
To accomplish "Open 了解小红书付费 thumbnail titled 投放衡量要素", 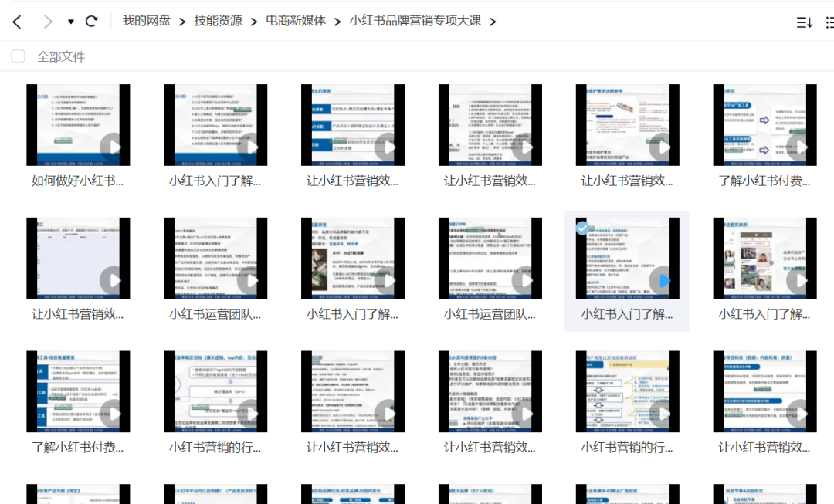I will (x=78, y=391).
